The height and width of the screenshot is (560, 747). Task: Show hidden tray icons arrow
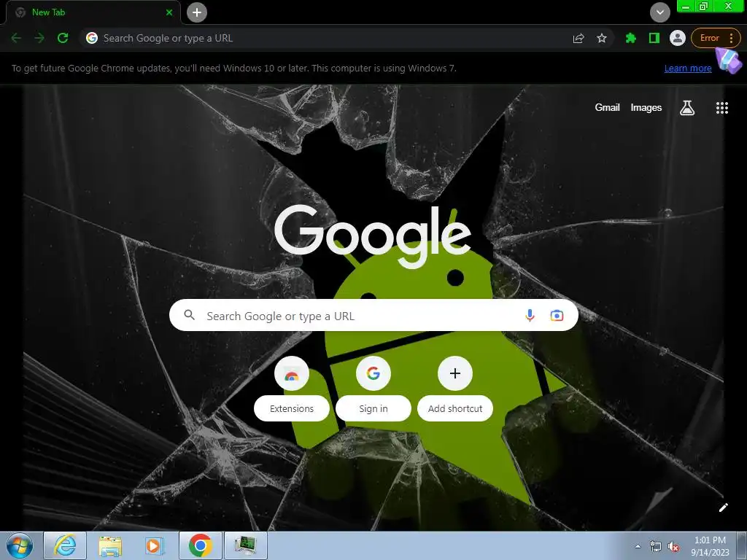(x=638, y=547)
